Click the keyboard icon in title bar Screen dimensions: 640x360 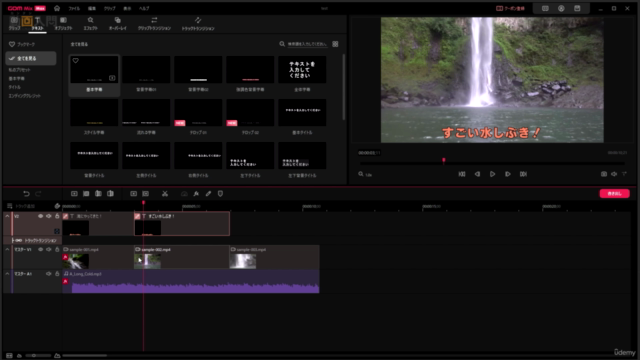click(545, 8)
